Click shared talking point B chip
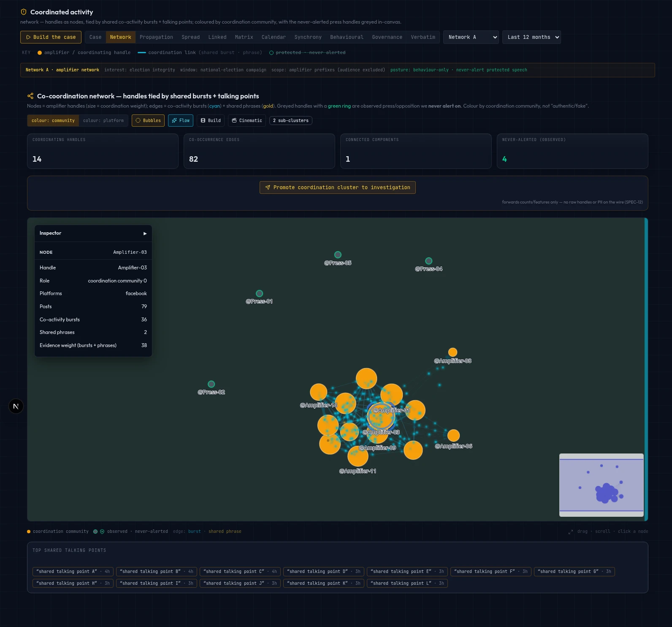 tap(157, 572)
